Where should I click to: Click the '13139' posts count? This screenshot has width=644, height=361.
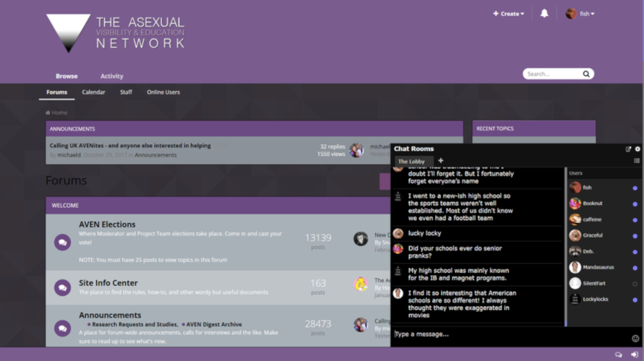click(x=318, y=238)
